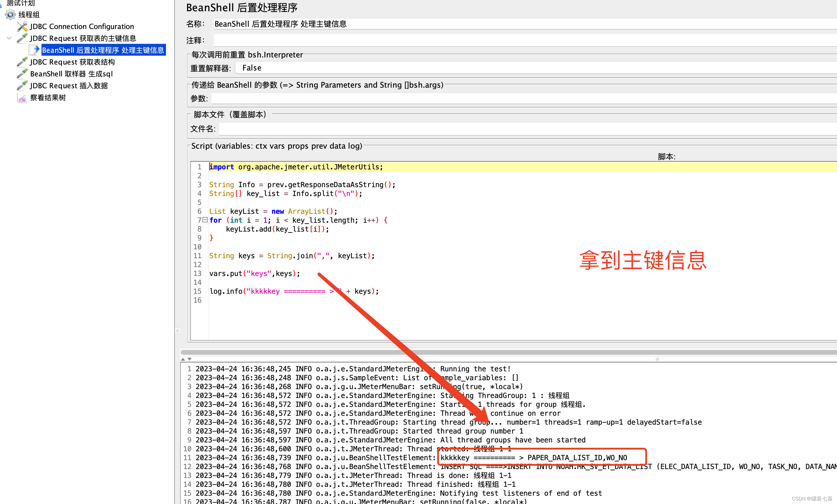The image size is (837, 504).
Task: Click the thread group gear icon
Action: (10, 15)
